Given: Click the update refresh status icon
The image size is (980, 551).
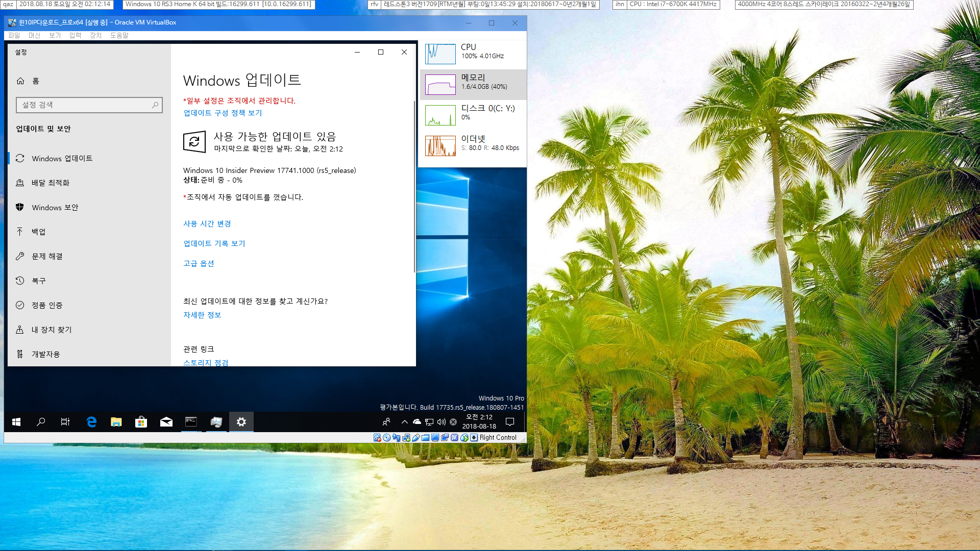Looking at the screenshot, I should coord(194,142).
